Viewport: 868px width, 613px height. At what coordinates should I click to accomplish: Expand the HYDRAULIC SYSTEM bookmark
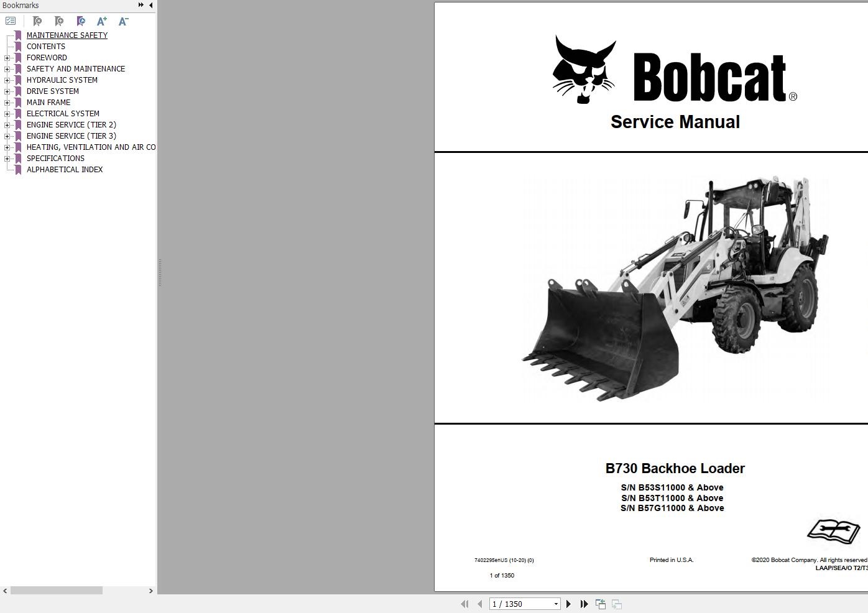coord(7,80)
